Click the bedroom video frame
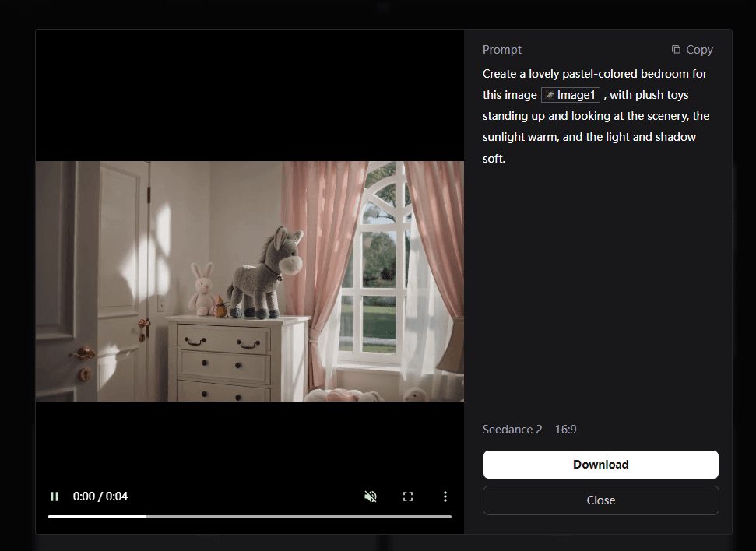This screenshot has height=551, width=756. 249,281
